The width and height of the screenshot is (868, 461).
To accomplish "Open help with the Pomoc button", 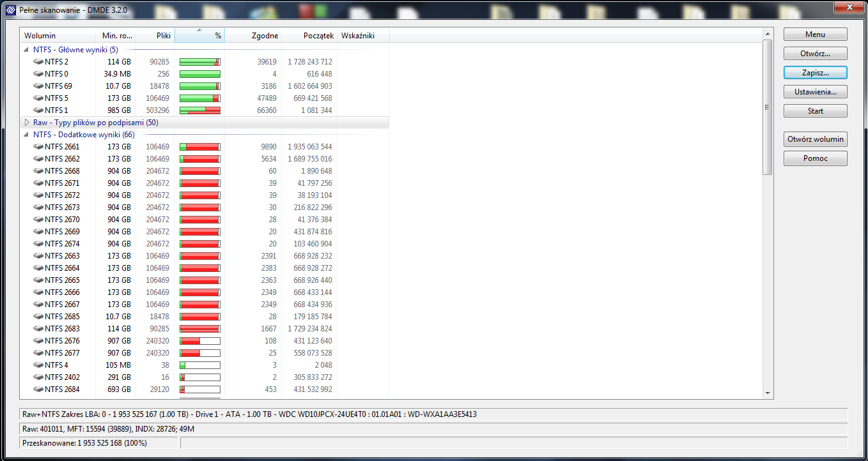I will (816, 158).
